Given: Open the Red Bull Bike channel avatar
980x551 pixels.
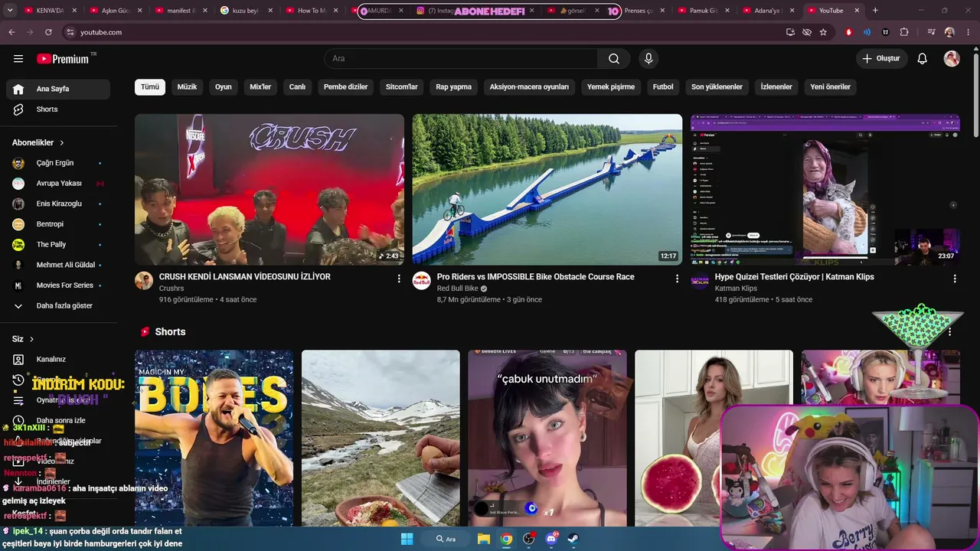Looking at the screenshot, I should [x=422, y=280].
